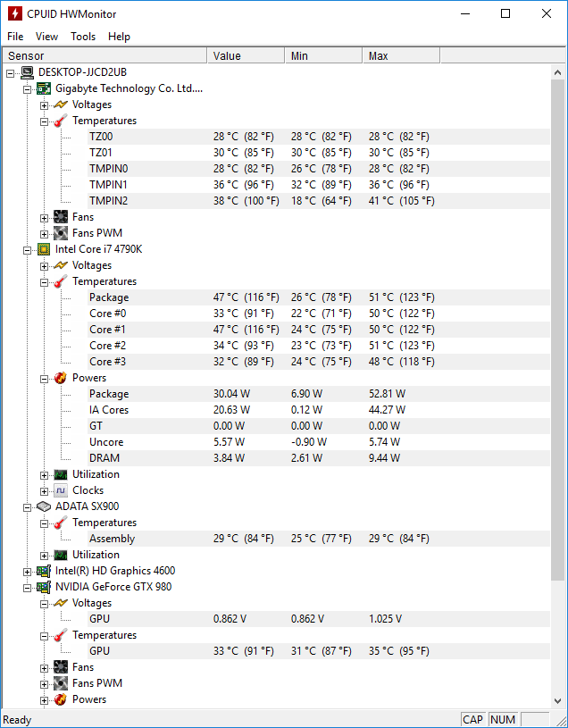Open the Help menu
Viewport: 568px width, 728px height.
click(120, 37)
